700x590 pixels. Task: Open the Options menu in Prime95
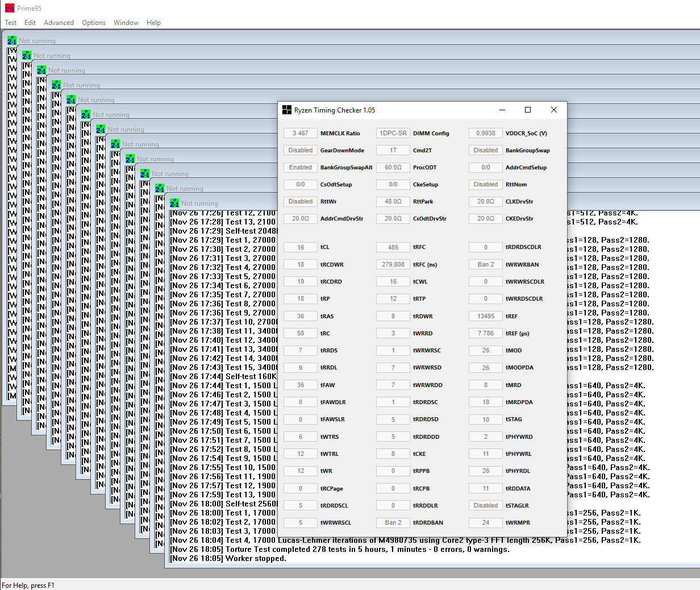[94, 23]
